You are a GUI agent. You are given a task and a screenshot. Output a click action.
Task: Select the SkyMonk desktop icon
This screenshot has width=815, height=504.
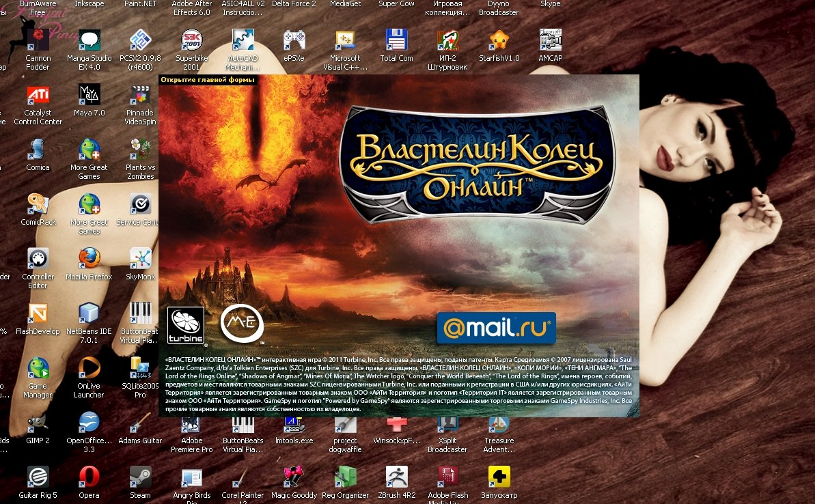coord(140,258)
